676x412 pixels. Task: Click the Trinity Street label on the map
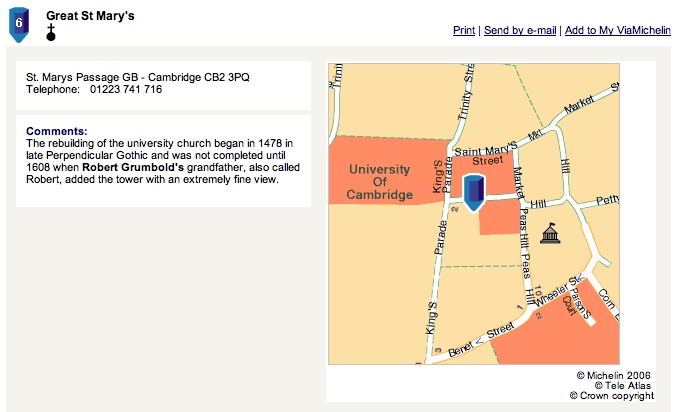(466, 92)
